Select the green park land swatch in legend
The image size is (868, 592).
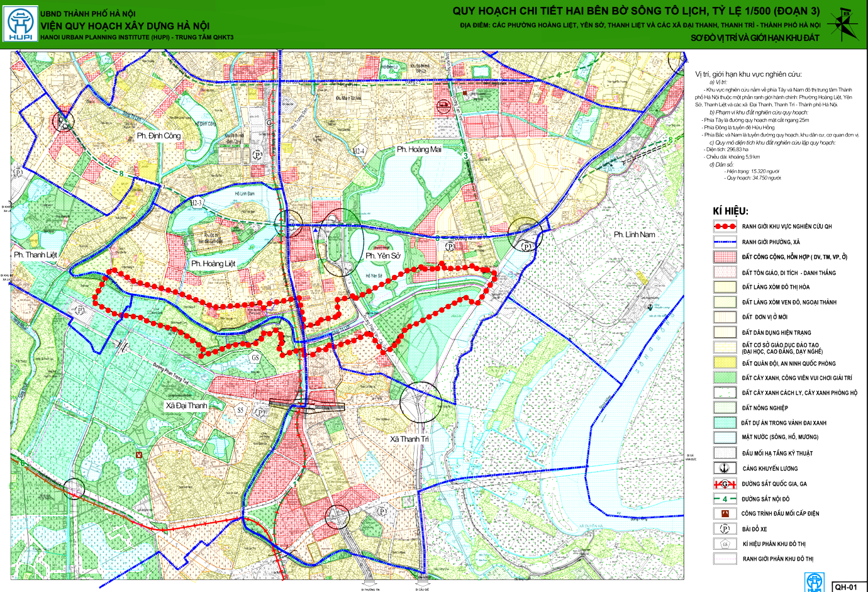(x=725, y=377)
